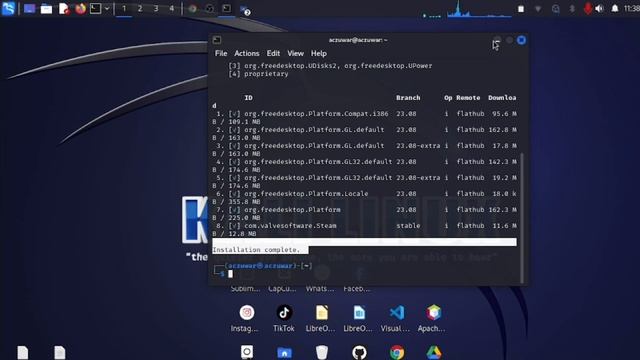Click 'org.freedesktop.Platform.Locale' line in terminal

pyautogui.click(x=306, y=194)
